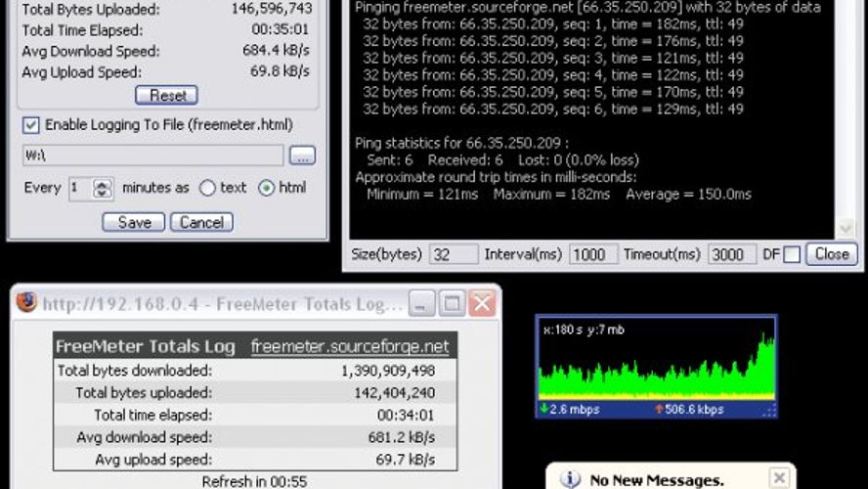Click Avg Download Speed value 684.4 kB/s
The width and height of the screenshot is (868, 489).
(x=276, y=51)
